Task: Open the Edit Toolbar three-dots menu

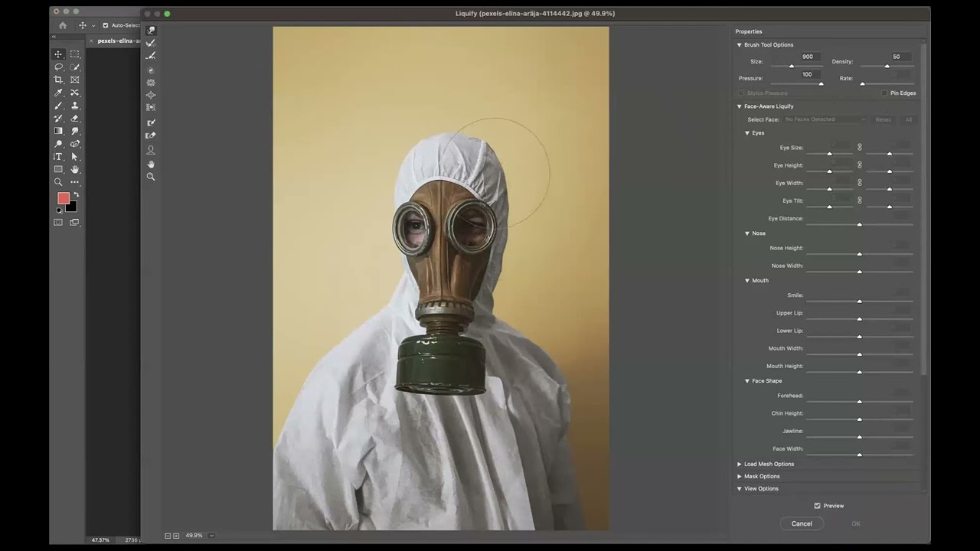Action: coord(74,182)
